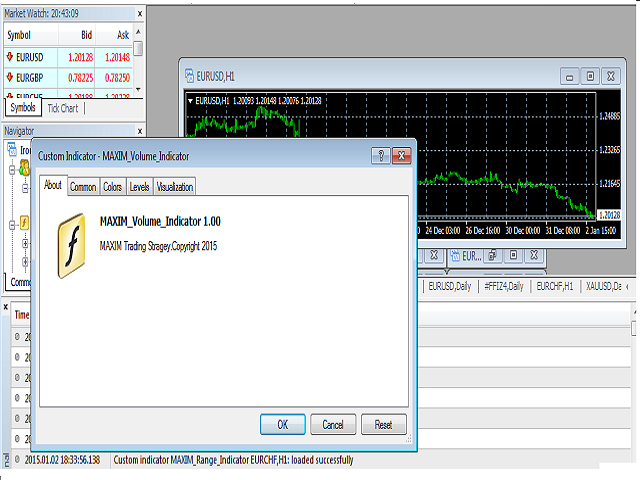
Task: Click the minimized EUR... window icon
Action: pos(455,256)
